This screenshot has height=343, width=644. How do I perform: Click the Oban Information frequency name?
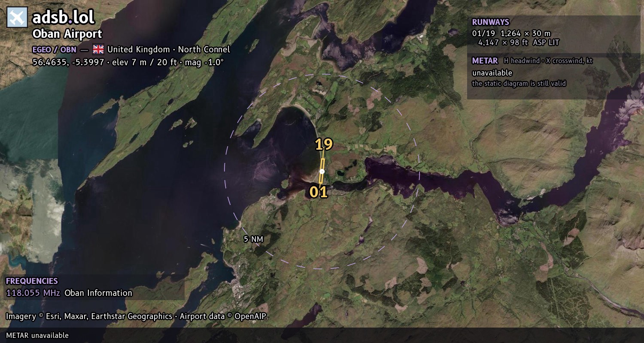pos(98,293)
